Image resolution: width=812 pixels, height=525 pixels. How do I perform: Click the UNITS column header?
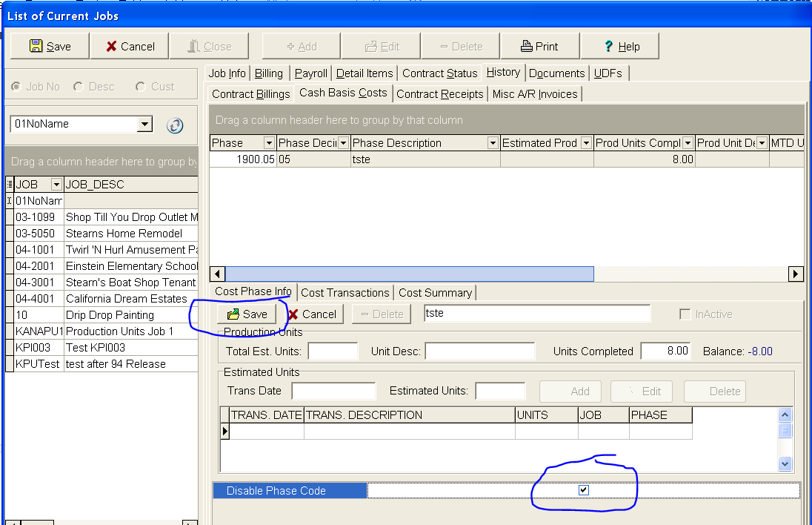[547, 415]
